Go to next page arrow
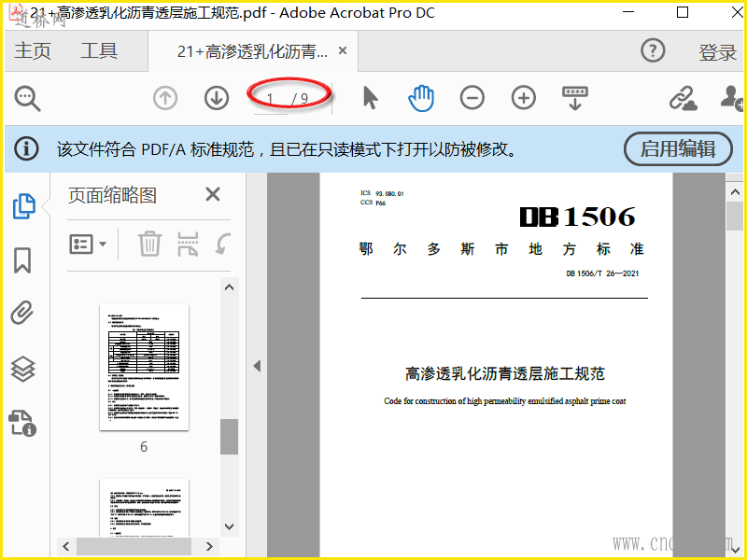This screenshot has width=747, height=560. (217, 98)
